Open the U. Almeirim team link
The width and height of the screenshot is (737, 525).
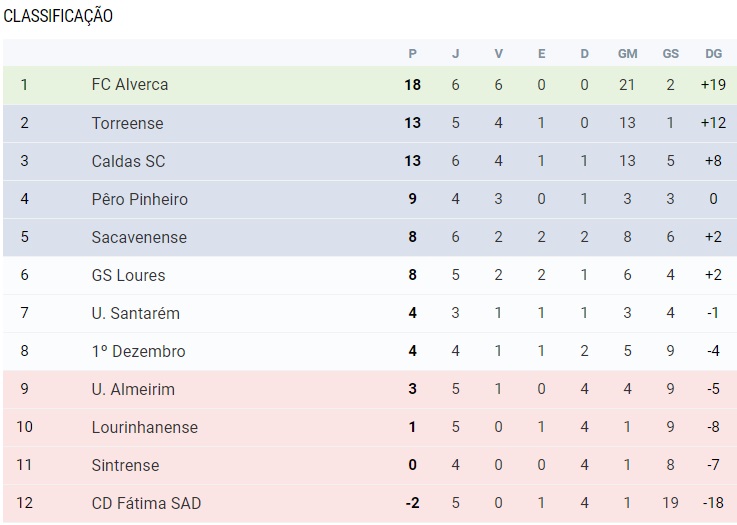coord(133,389)
